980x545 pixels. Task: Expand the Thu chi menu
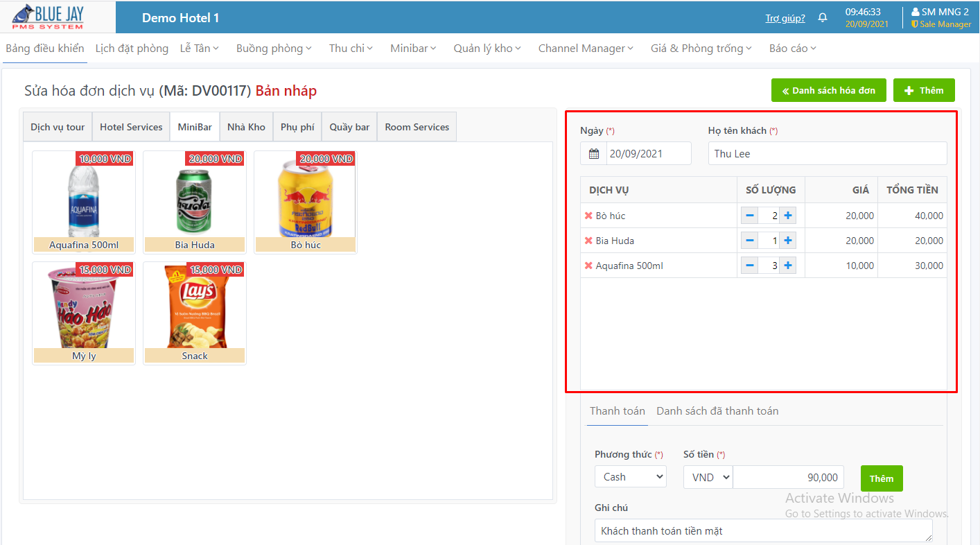[x=351, y=49]
